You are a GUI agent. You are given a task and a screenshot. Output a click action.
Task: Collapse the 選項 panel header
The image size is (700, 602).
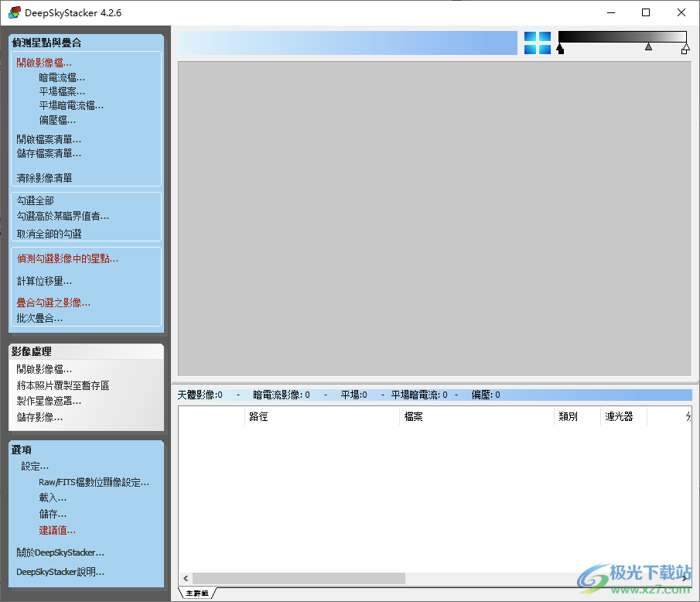[86, 450]
